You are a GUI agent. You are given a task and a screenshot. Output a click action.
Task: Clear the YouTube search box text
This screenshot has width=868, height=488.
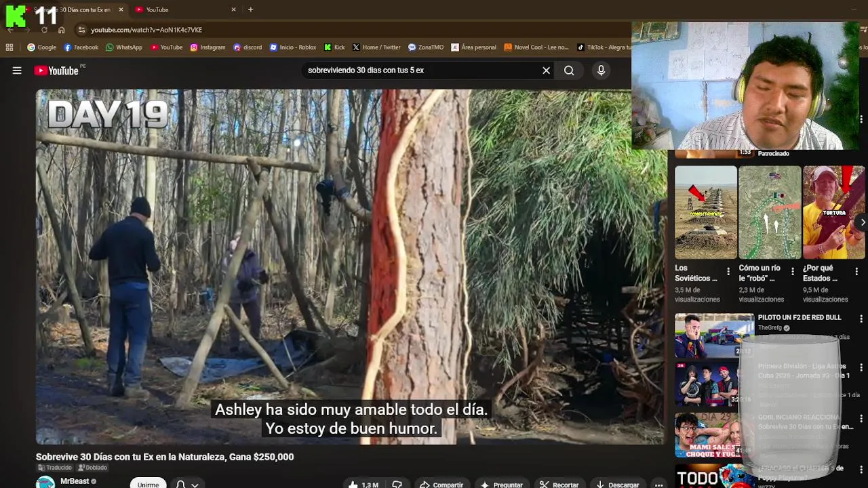click(546, 70)
